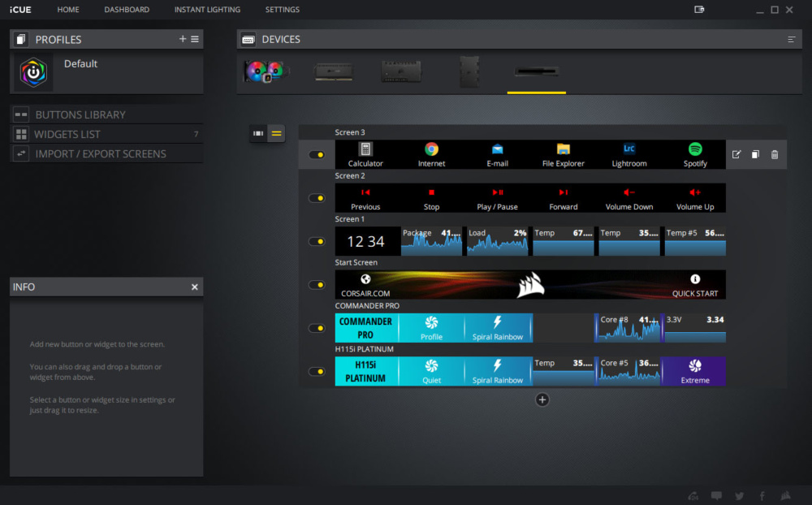812x505 pixels.
Task: Select the RGB fans device thumbnail
Action: pyautogui.click(x=266, y=71)
